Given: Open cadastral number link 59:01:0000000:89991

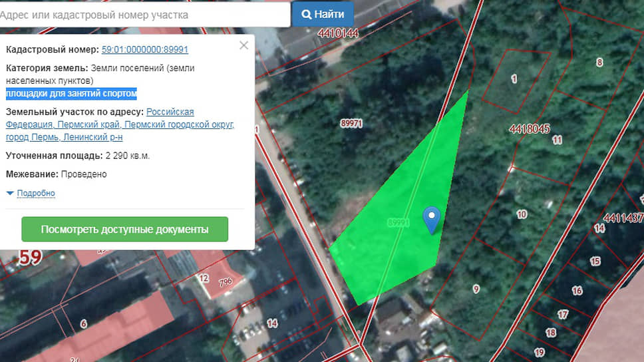Looking at the screenshot, I should pos(144,50).
